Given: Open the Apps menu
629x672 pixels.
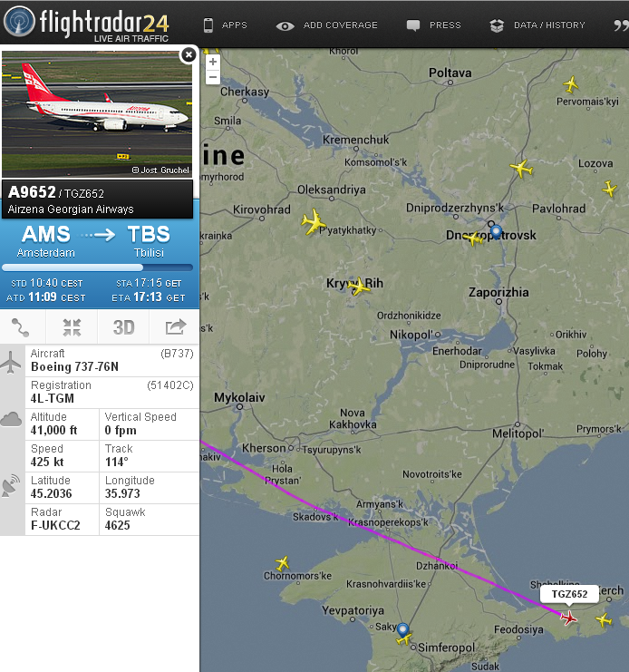Looking at the screenshot, I should (225, 24).
